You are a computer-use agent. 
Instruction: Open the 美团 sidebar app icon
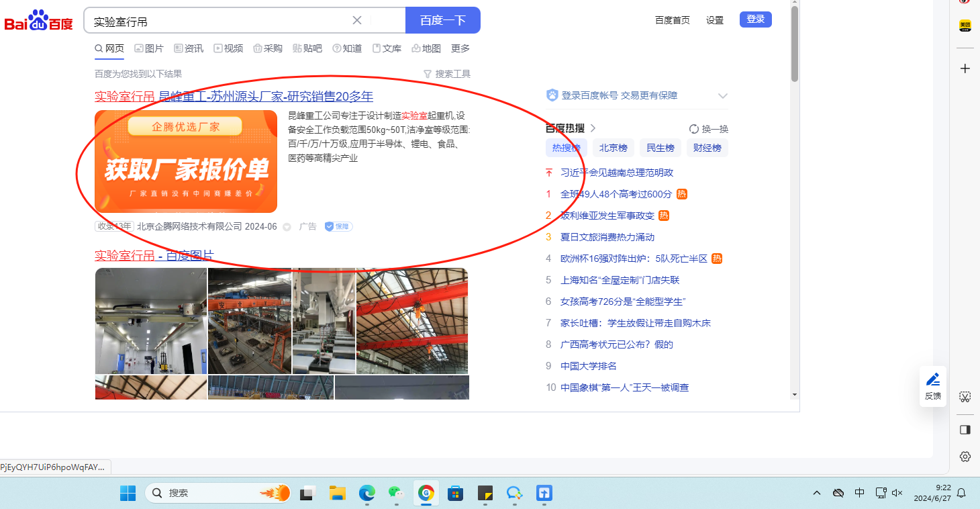pos(965,26)
